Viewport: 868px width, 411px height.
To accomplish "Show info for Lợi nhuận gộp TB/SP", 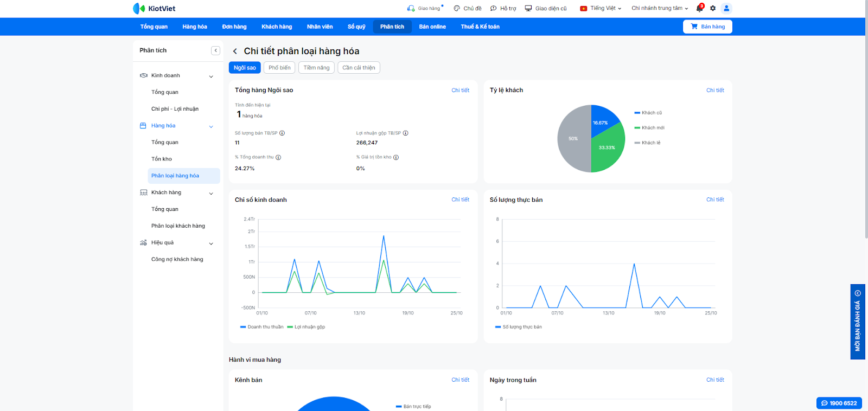I will click(406, 133).
